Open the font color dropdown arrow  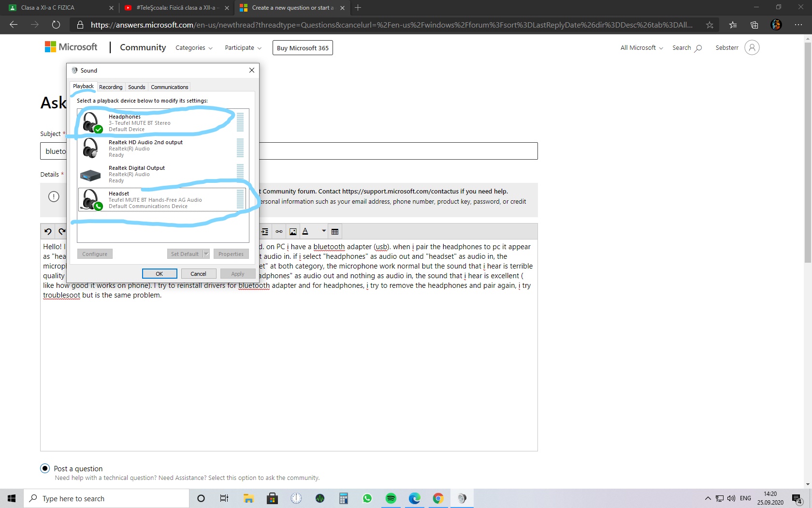(324, 231)
